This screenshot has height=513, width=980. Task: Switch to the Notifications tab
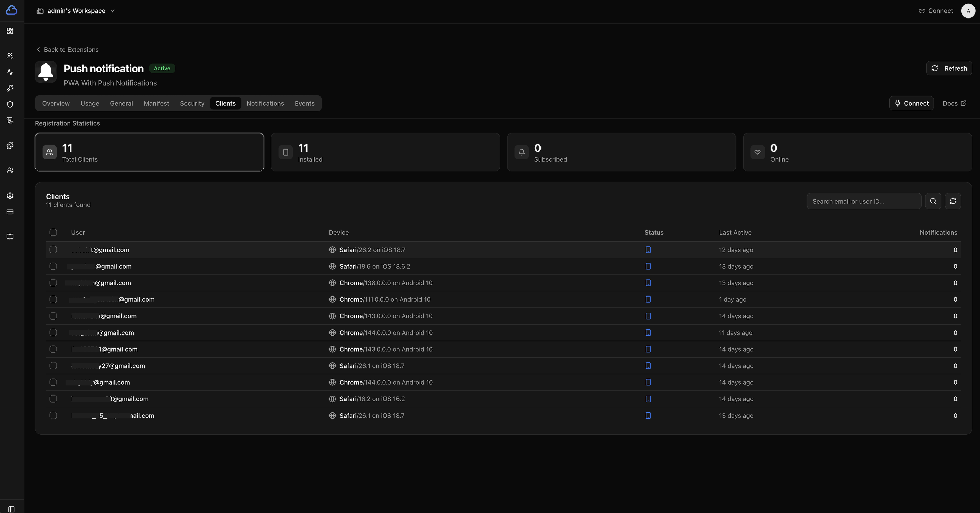pos(265,103)
